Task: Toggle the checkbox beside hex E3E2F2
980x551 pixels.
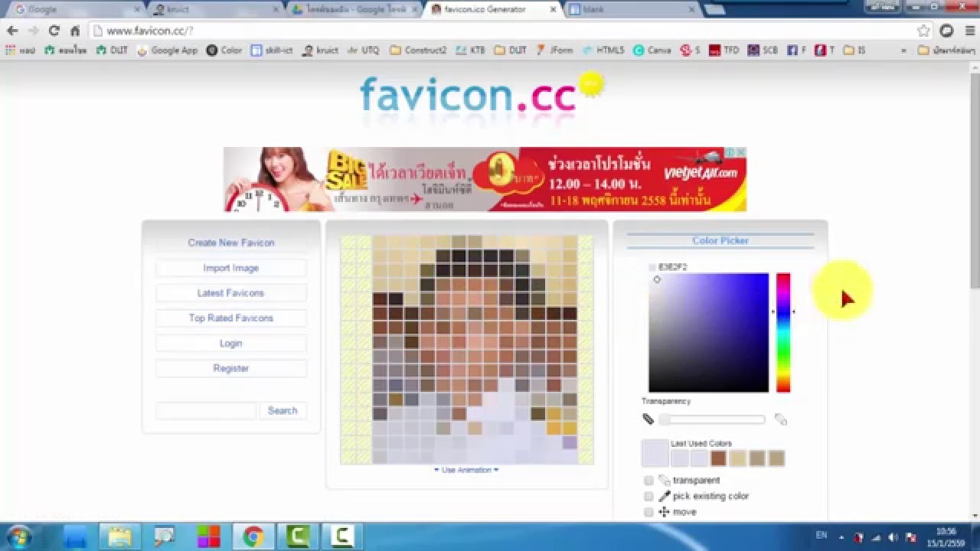Action: (x=652, y=267)
